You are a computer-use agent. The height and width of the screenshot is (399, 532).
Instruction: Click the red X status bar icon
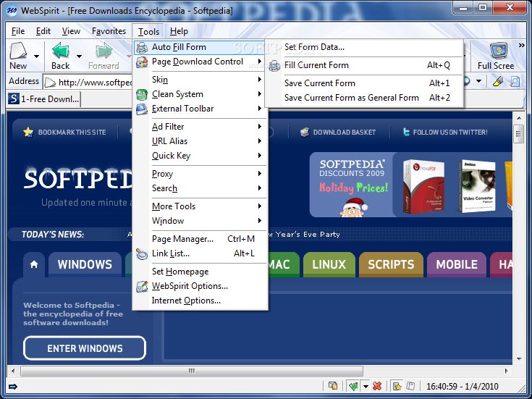pos(377,386)
